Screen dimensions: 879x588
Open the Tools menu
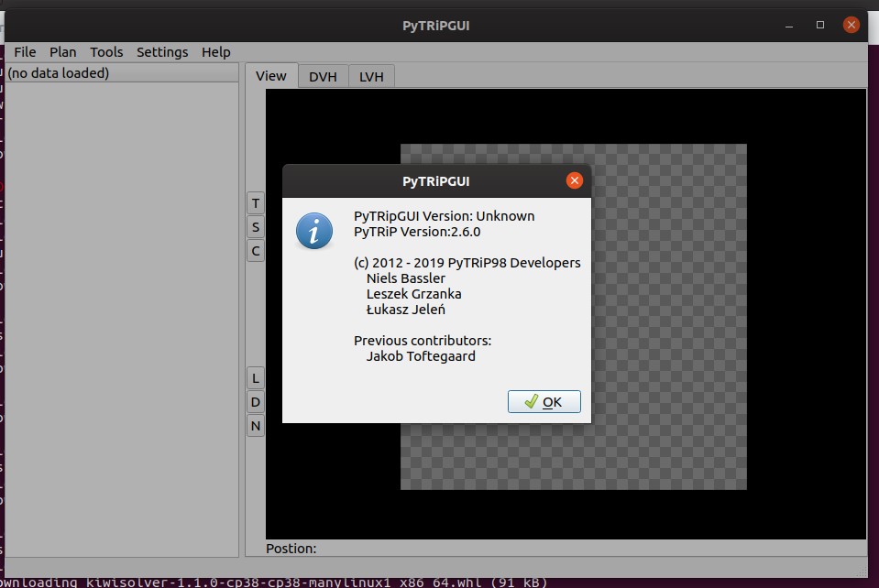(x=106, y=52)
